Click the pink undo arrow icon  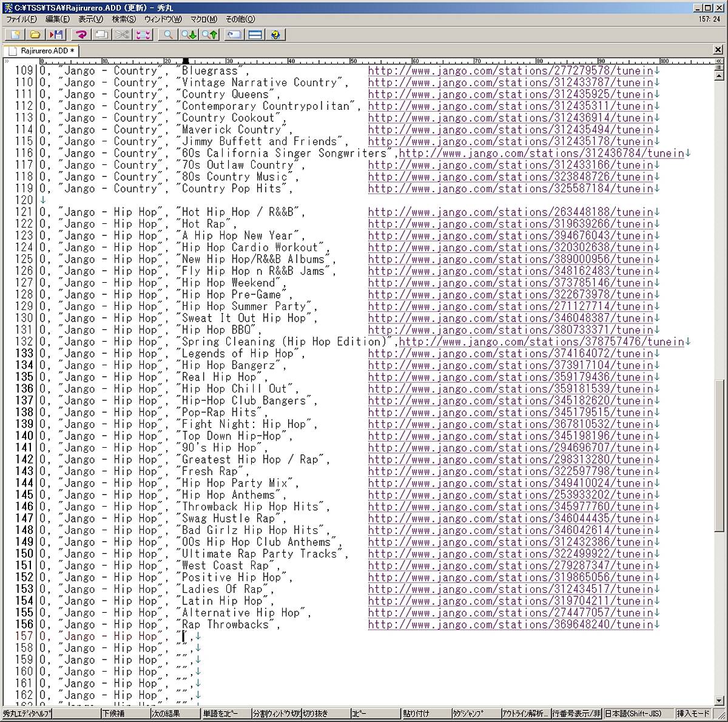click(x=81, y=35)
